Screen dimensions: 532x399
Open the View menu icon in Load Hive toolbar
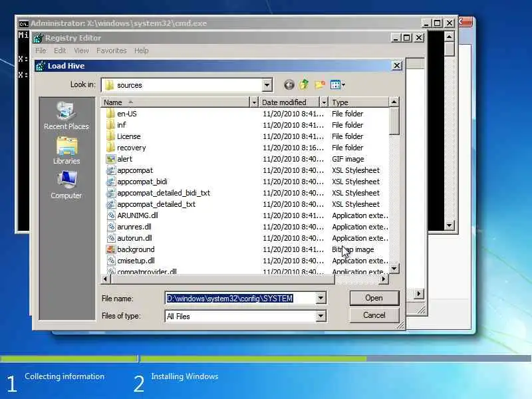[338, 84]
